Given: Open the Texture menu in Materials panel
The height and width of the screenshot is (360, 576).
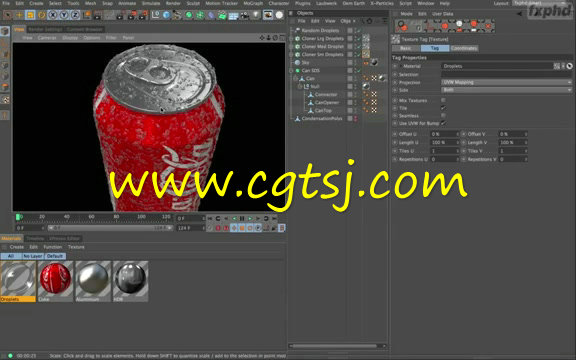Looking at the screenshot, I should point(76,247).
